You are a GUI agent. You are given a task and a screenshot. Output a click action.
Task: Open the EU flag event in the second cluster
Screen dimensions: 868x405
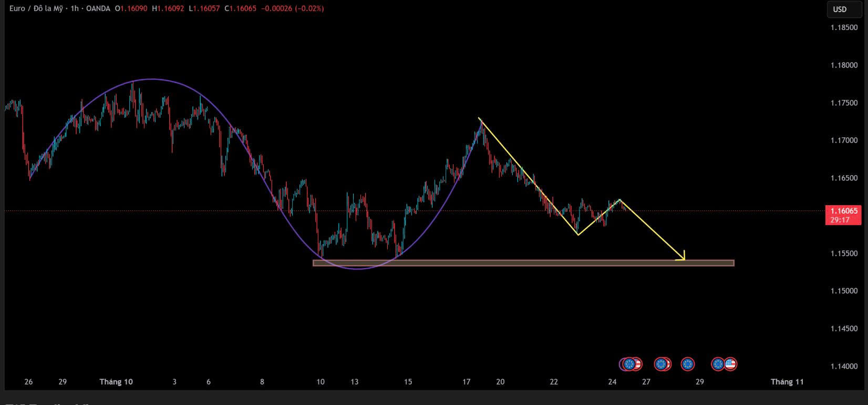660,364
